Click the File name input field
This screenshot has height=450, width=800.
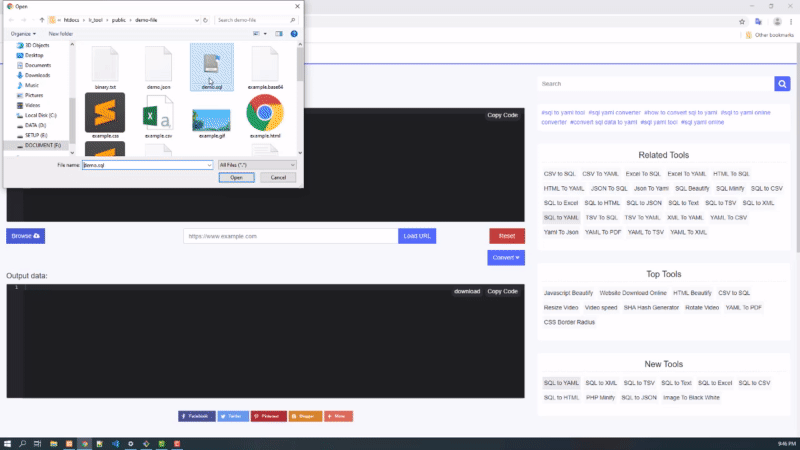147,164
